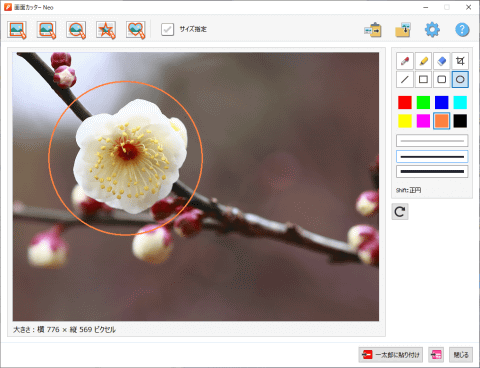Pick the black color swatch

click(460, 121)
